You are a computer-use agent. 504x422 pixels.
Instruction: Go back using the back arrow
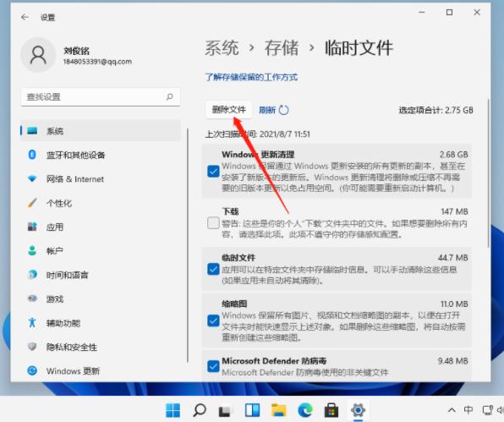(25, 17)
